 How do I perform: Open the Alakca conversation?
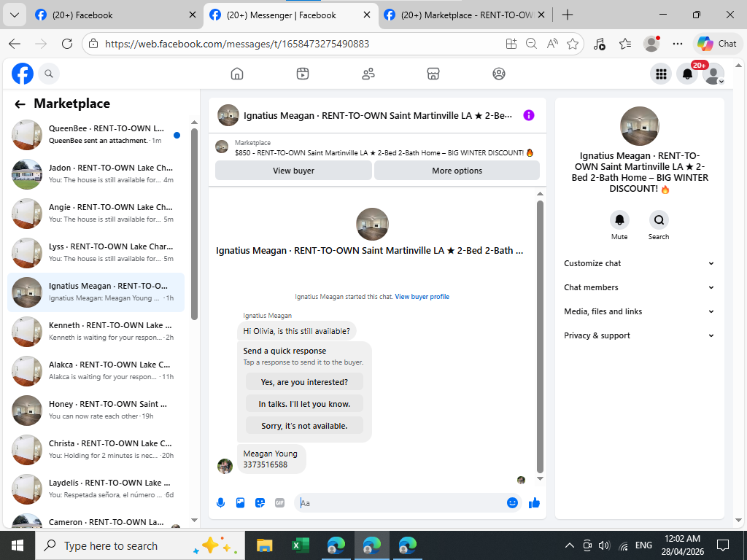click(96, 371)
